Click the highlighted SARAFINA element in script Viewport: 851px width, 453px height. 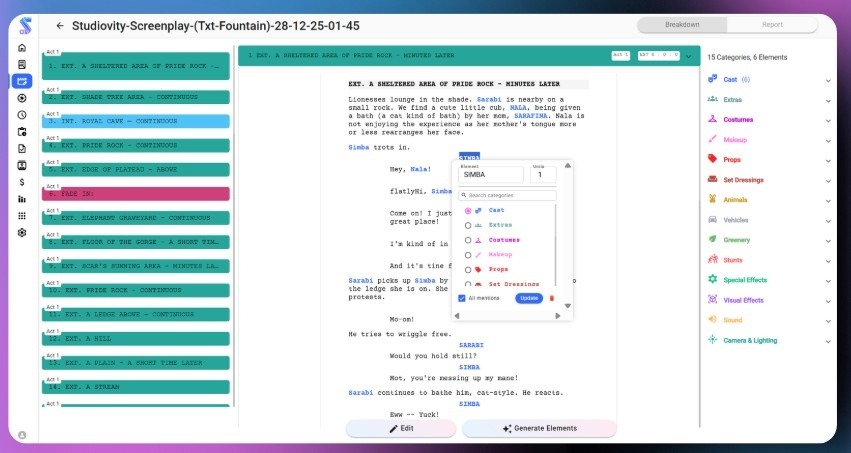pyautogui.click(x=530, y=116)
